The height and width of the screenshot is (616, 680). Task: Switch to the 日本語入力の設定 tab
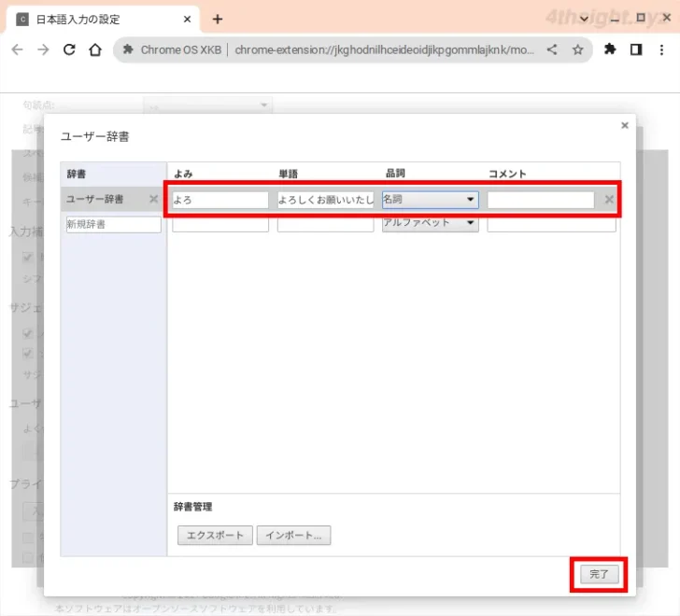[102, 19]
